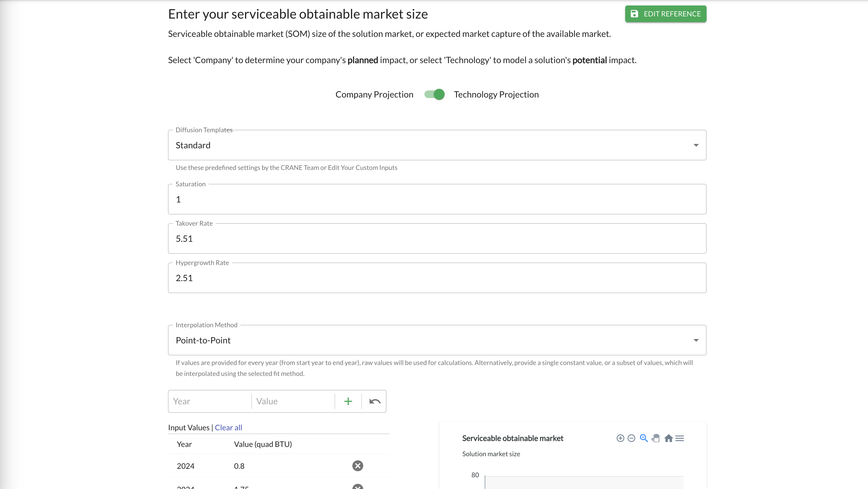Viewport: 868px width, 489px height.
Task: Open the chart hamburger menu
Action: tap(680, 438)
